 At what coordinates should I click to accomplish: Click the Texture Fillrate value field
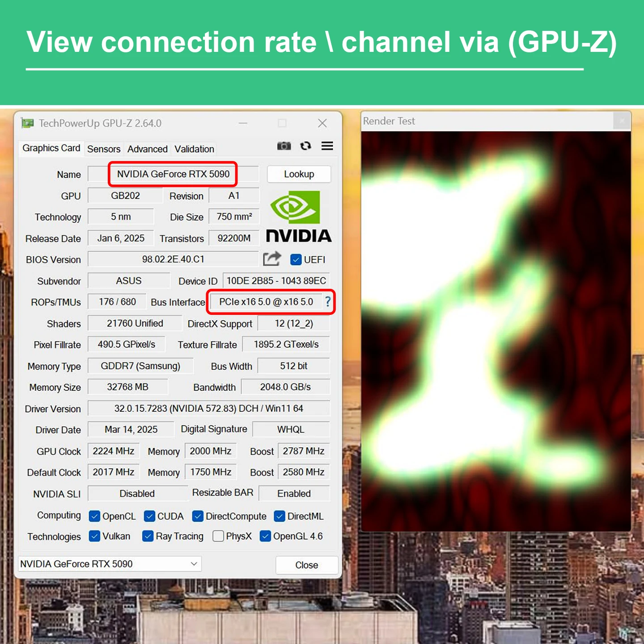click(286, 344)
